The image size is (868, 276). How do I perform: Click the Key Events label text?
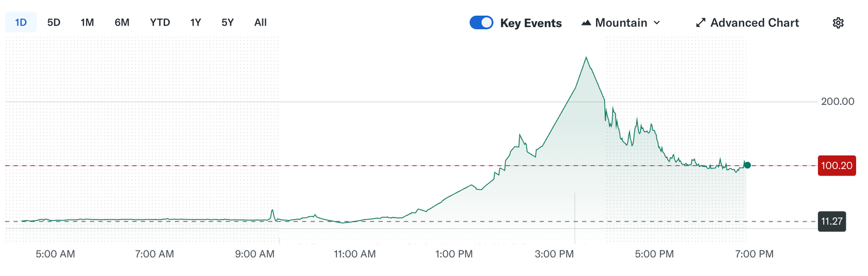531,23
